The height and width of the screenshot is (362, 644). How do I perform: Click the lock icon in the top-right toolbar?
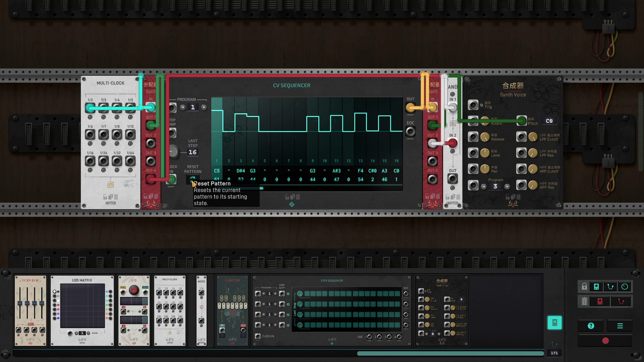[x=584, y=286]
